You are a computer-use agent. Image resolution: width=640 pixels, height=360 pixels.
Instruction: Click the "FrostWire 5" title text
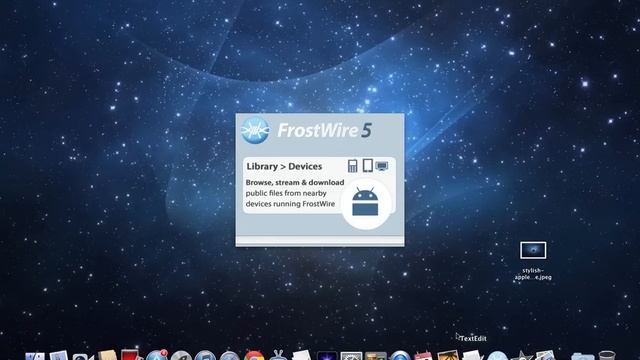point(324,131)
